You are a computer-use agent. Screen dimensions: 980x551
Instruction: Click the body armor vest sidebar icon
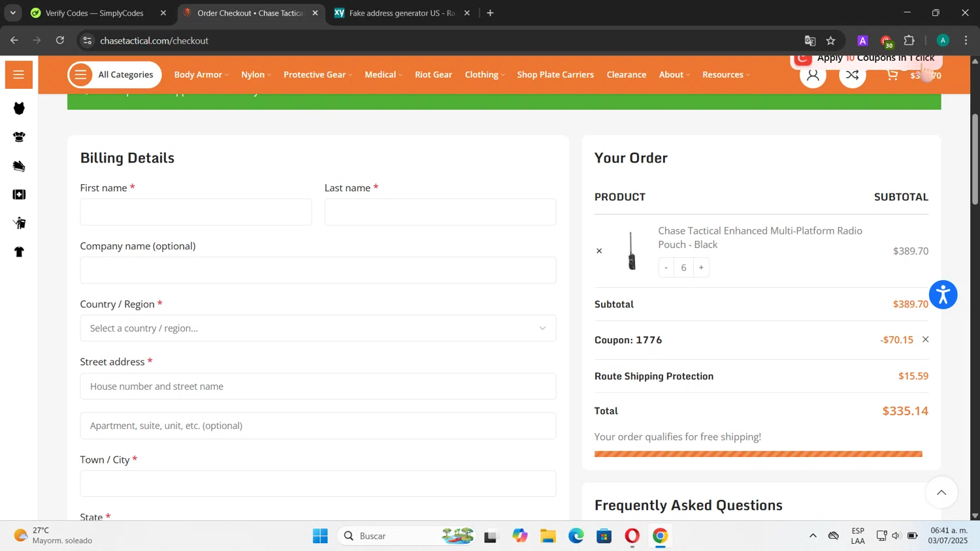pos(19,108)
